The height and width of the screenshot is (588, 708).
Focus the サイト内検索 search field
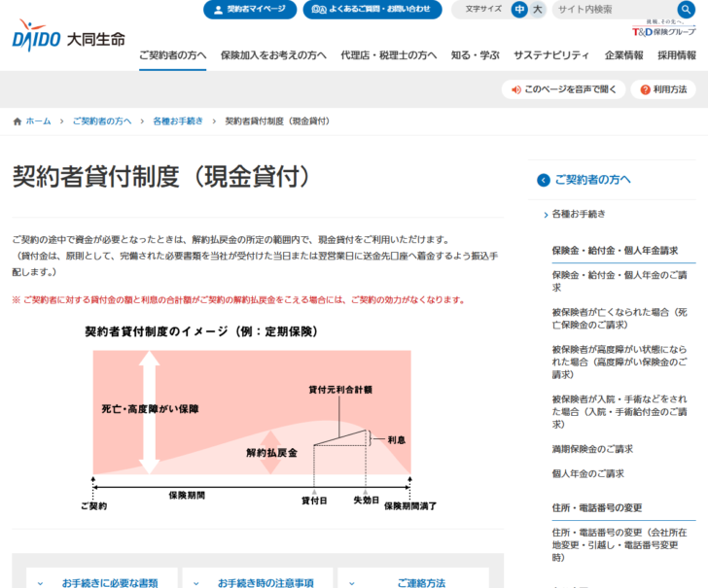[614, 10]
